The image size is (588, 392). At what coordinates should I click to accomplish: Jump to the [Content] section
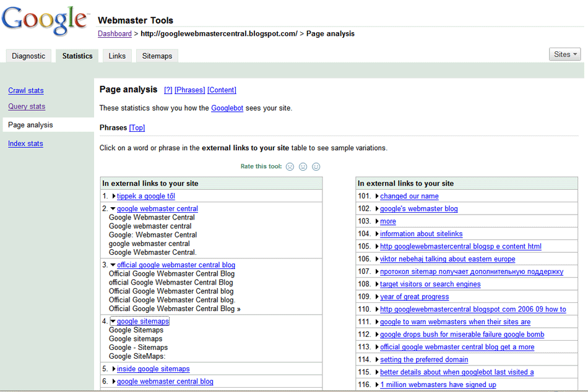tap(222, 90)
